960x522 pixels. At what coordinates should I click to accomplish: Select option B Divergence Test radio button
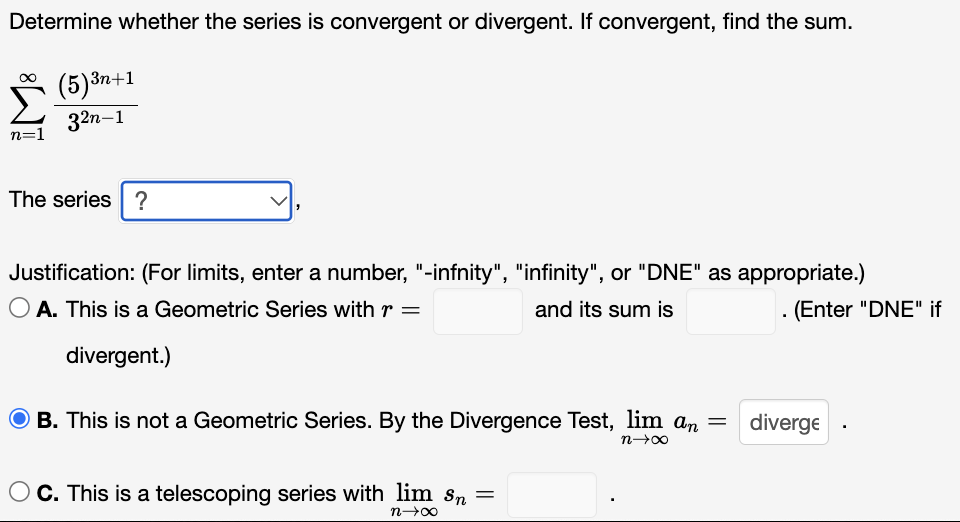(x=20, y=419)
